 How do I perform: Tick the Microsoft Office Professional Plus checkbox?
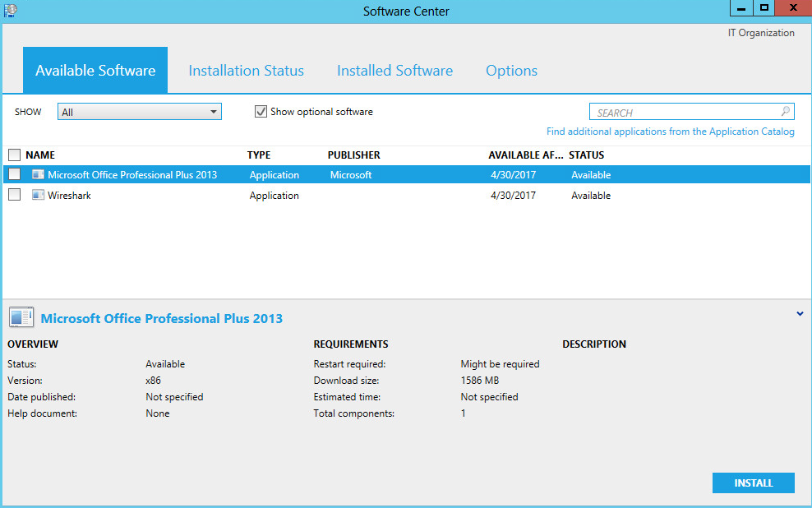[15, 174]
